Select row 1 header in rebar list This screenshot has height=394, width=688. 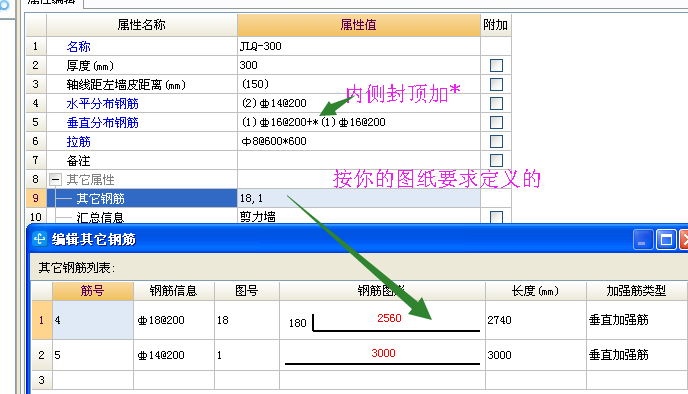(42, 320)
